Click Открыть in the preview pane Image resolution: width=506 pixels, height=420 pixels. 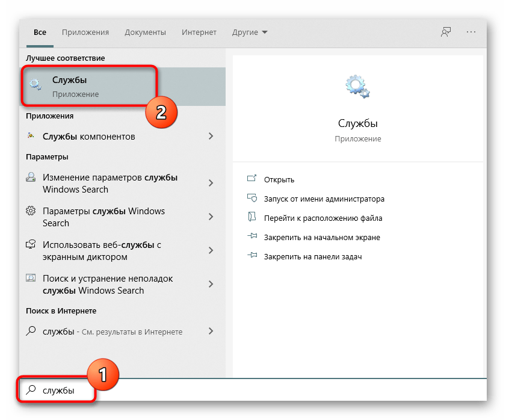pyautogui.click(x=279, y=179)
